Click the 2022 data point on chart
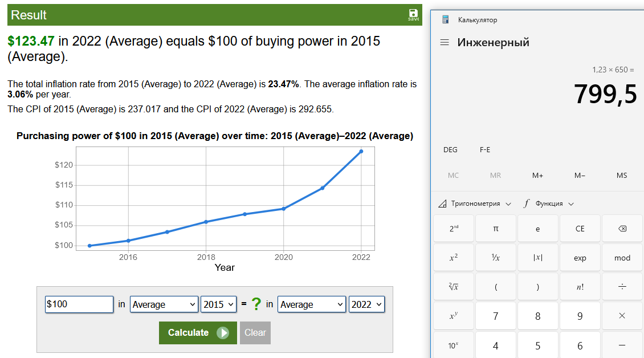 (361, 151)
